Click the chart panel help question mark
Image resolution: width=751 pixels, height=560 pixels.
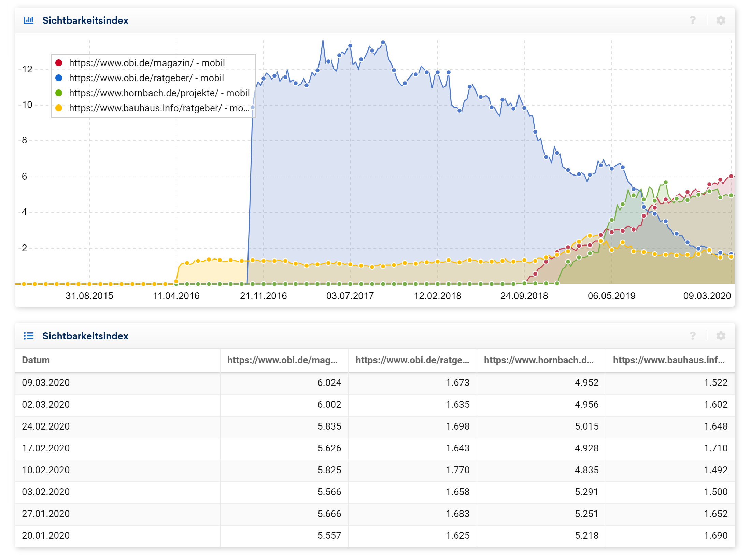point(692,20)
